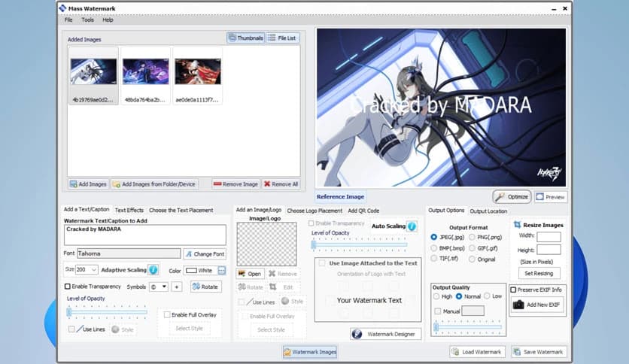Adjust output quality slider
This screenshot has width=629, height=364.
(x=468, y=327)
